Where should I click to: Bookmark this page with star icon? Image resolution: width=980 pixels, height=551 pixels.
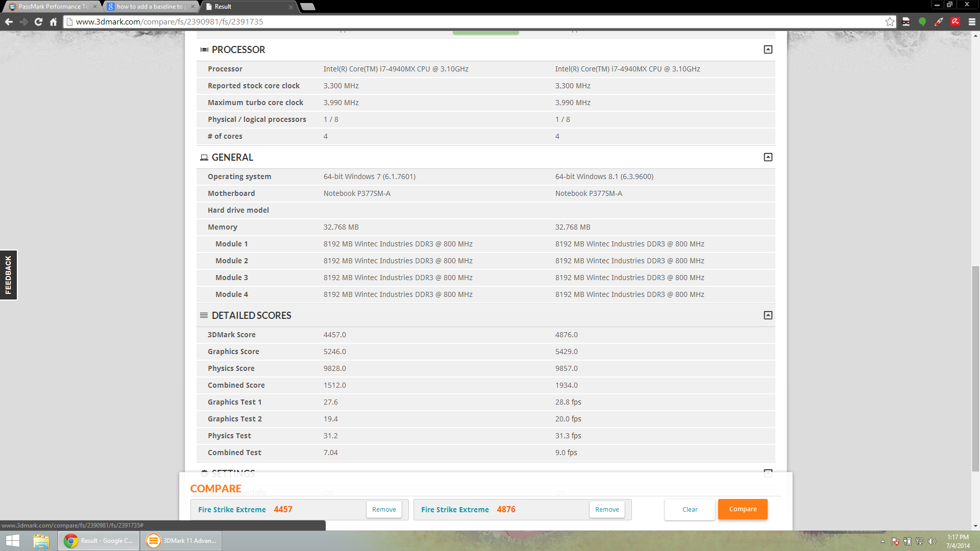click(890, 22)
